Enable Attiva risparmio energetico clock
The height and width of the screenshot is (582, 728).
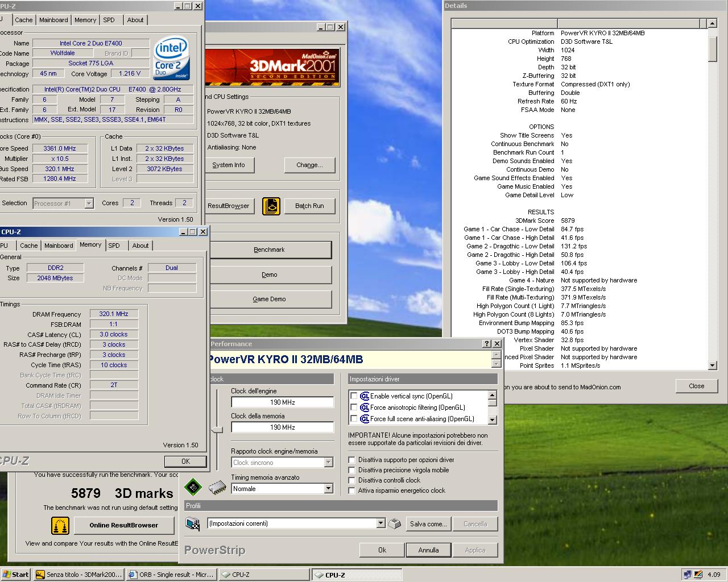tap(352, 490)
